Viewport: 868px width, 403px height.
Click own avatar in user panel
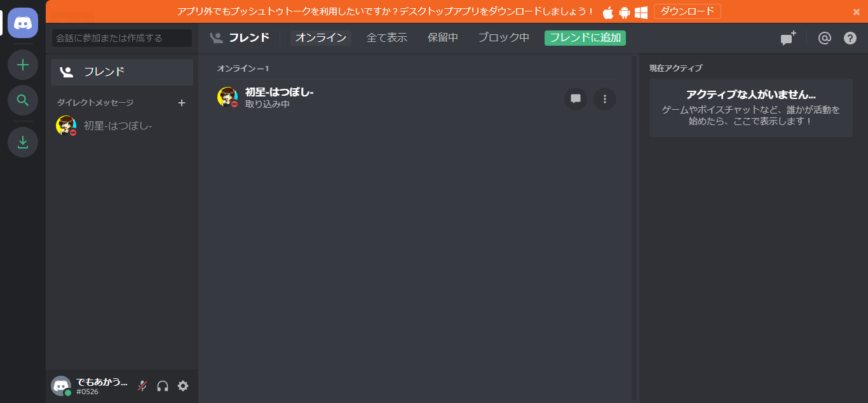pyautogui.click(x=61, y=386)
